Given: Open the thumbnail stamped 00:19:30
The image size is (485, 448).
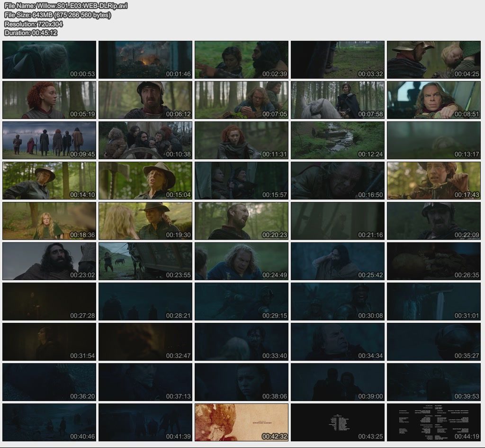Looking at the screenshot, I should click(x=145, y=221).
